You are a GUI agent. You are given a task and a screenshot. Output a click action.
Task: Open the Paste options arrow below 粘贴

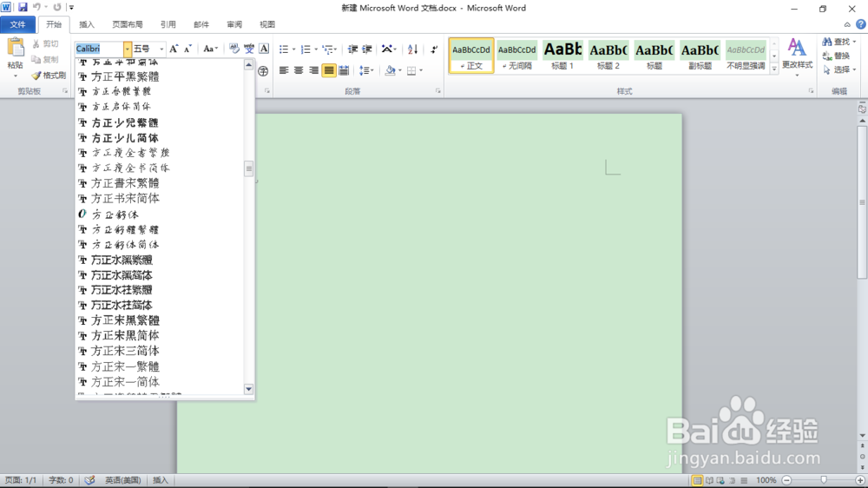tap(16, 76)
